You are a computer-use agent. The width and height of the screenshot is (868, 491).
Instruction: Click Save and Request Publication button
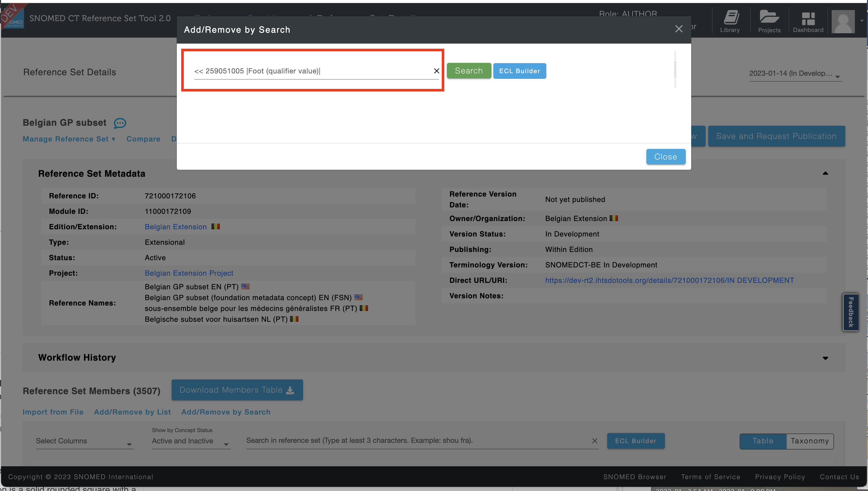point(776,136)
